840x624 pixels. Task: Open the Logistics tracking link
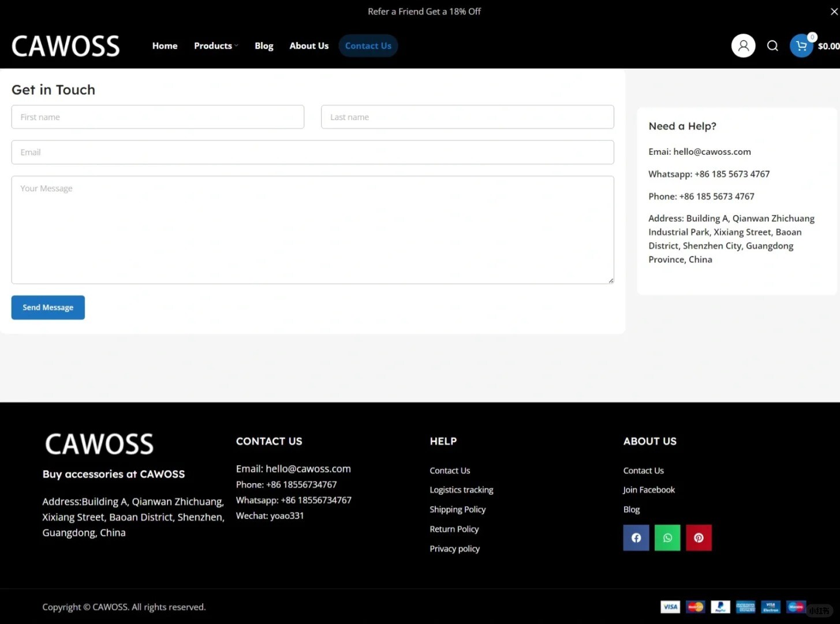point(461,490)
